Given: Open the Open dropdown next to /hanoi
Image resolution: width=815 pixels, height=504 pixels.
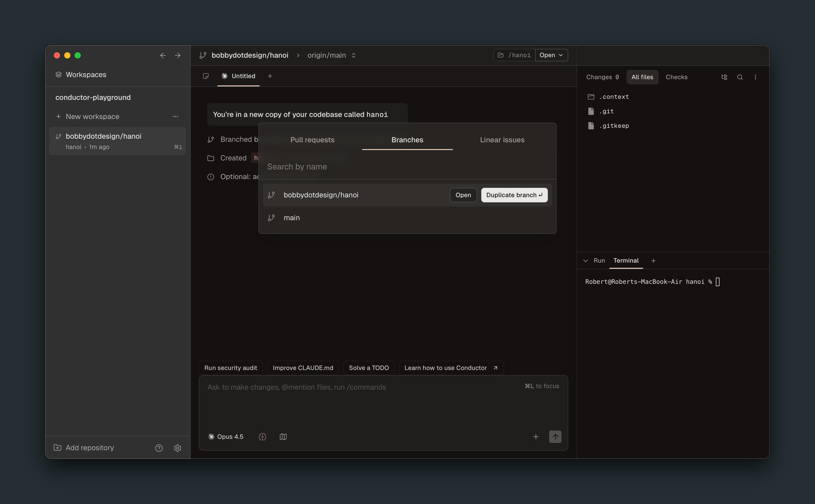Looking at the screenshot, I should (x=551, y=55).
